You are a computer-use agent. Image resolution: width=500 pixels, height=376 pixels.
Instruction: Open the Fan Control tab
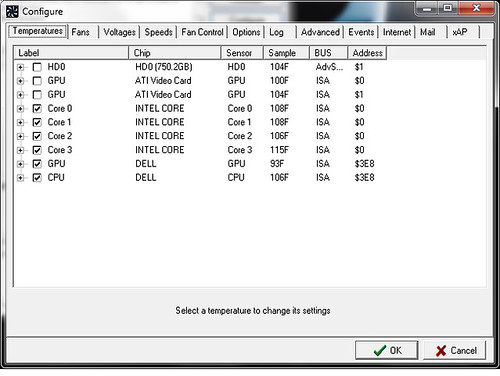click(202, 32)
